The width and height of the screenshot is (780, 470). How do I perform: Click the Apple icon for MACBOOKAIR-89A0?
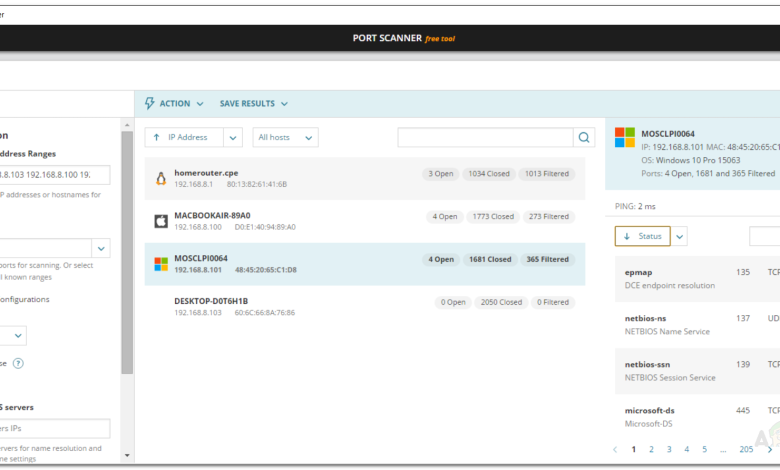(161, 221)
